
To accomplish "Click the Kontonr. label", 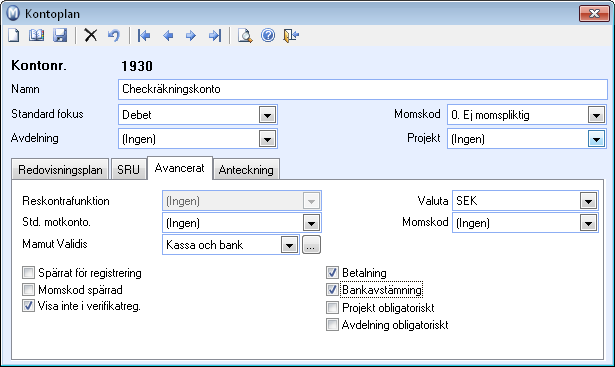I will pos(38,65).
